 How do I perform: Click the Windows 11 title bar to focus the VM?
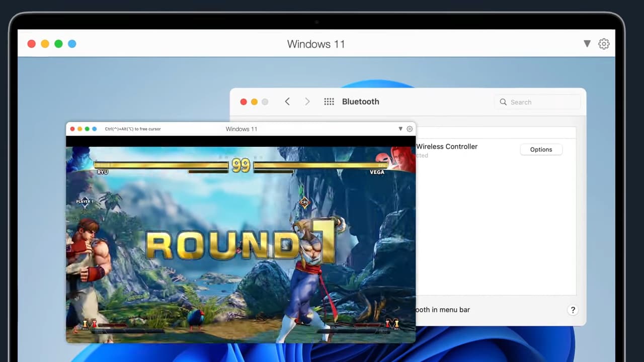[x=316, y=44]
